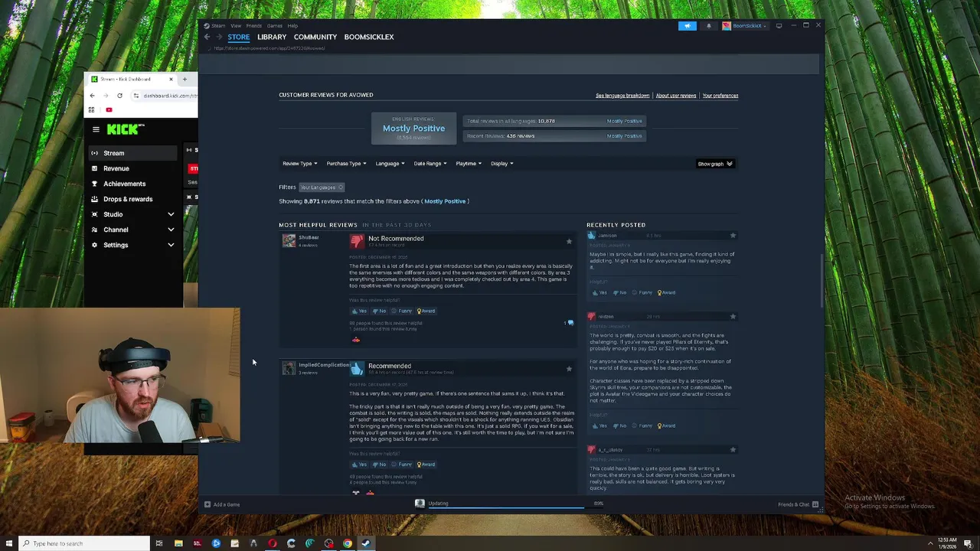980x551 pixels.
Task: Open the View menu in Steam
Action: 236,26
